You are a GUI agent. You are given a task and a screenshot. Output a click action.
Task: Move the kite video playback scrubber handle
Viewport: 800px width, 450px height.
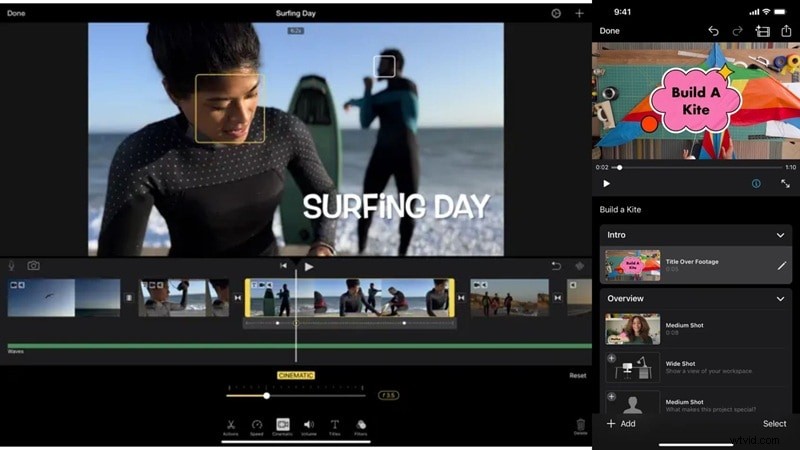(x=619, y=167)
